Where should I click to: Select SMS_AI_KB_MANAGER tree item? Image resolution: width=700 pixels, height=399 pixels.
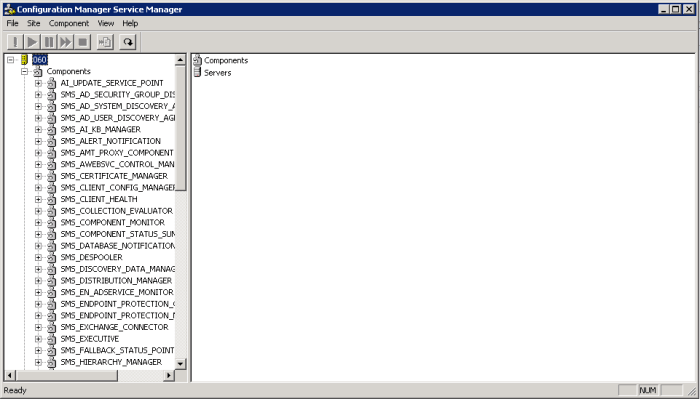pos(100,129)
